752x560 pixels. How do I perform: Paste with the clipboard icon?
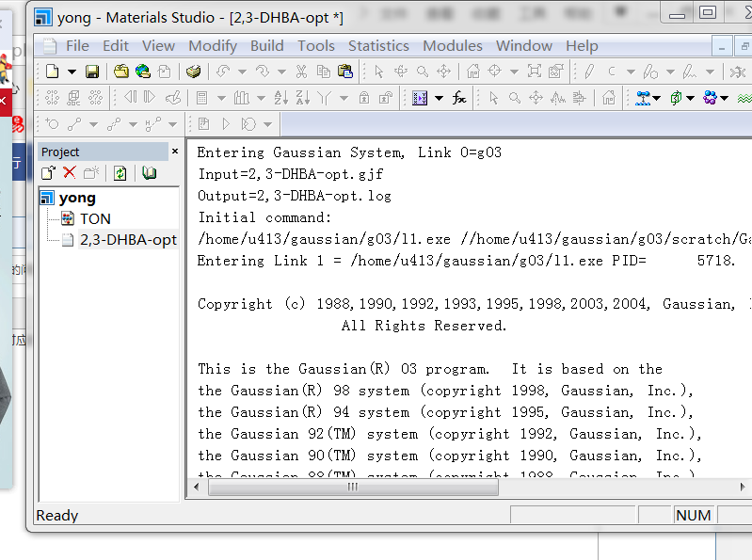345,72
